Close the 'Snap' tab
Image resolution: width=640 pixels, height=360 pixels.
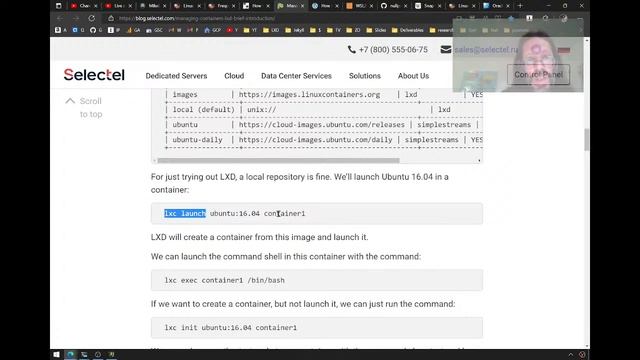[x=440, y=6]
